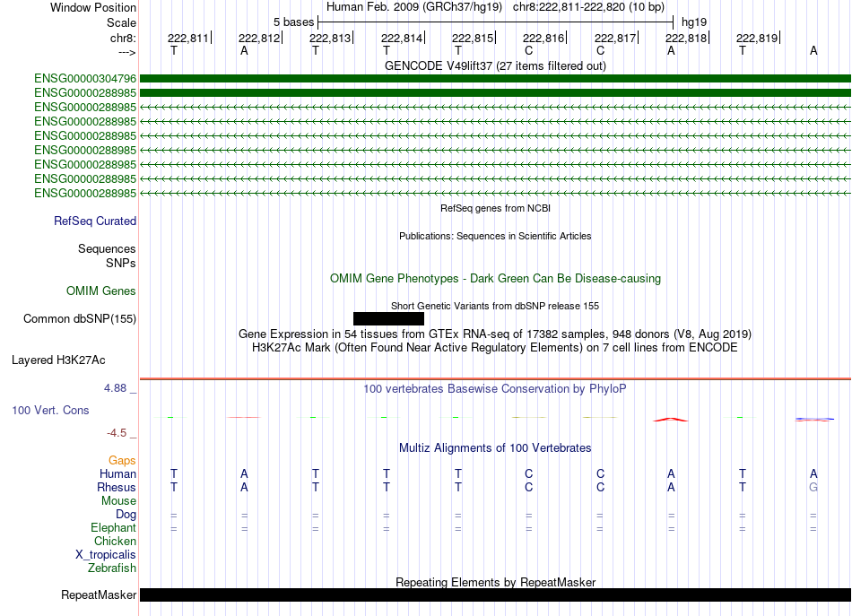Open the RefSeq Curated track label
The width and height of the screenshot is (852, 616).
[94, 221]
